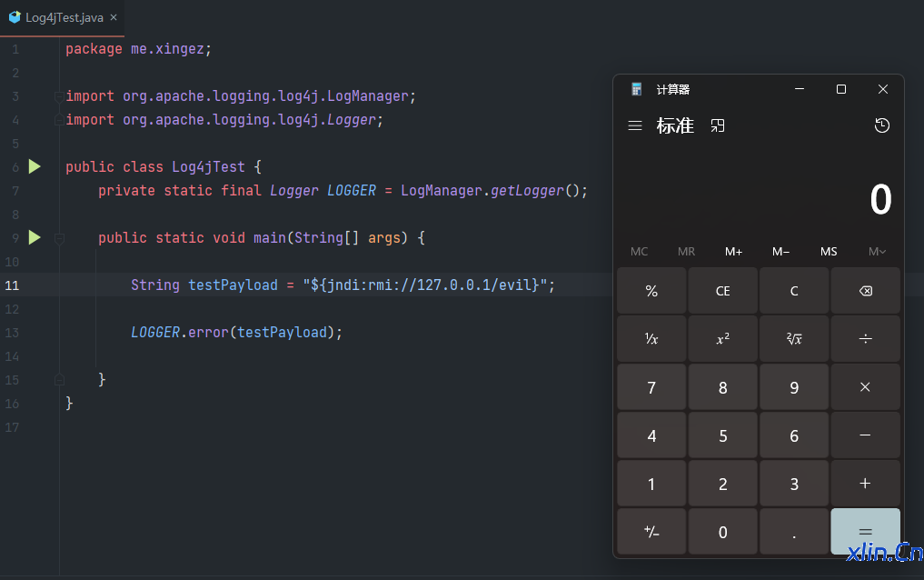Click digit 6 on Calculator
Screen dimensions: 924x580
[x=794, y=435]
